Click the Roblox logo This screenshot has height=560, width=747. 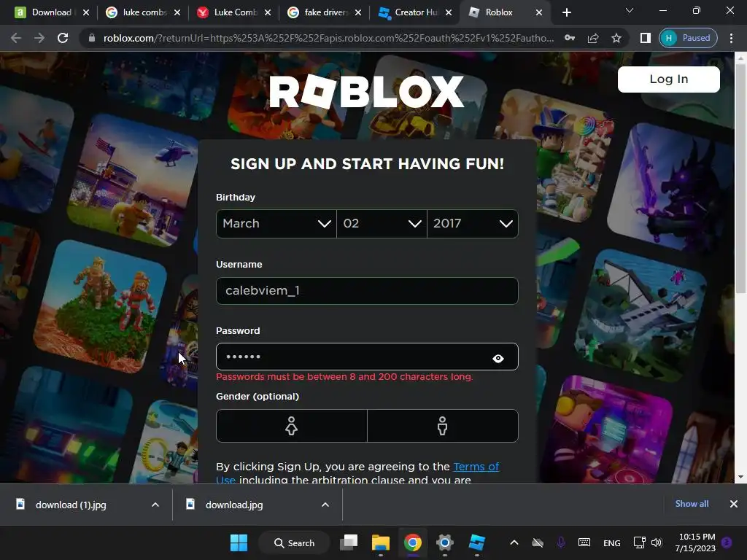point(366,91)
